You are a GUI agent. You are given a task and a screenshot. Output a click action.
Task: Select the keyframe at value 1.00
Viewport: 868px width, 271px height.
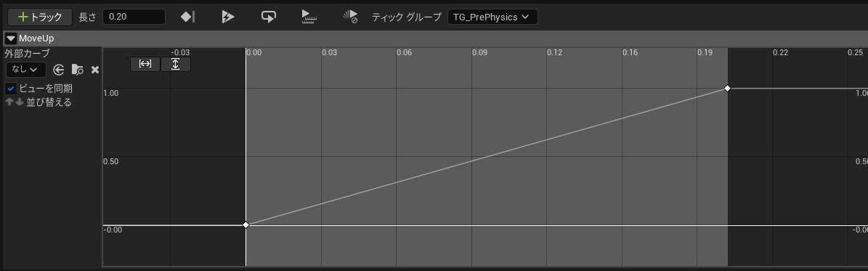tap(727, 89)
